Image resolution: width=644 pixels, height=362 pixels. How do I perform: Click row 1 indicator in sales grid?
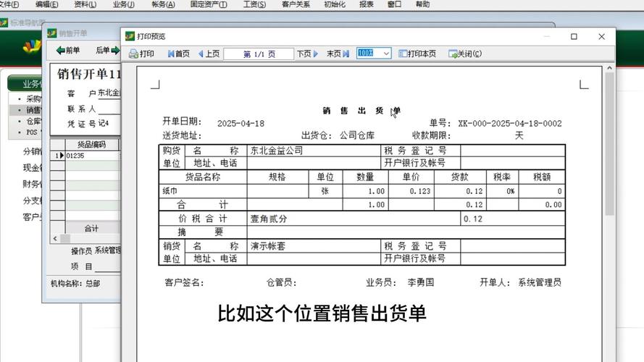click(x=57, y=156)
